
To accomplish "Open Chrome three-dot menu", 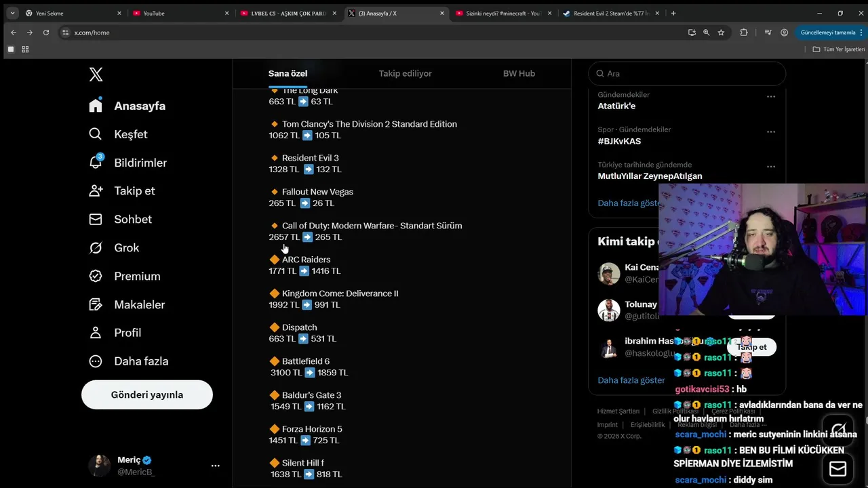I will (x=861, y=33).
